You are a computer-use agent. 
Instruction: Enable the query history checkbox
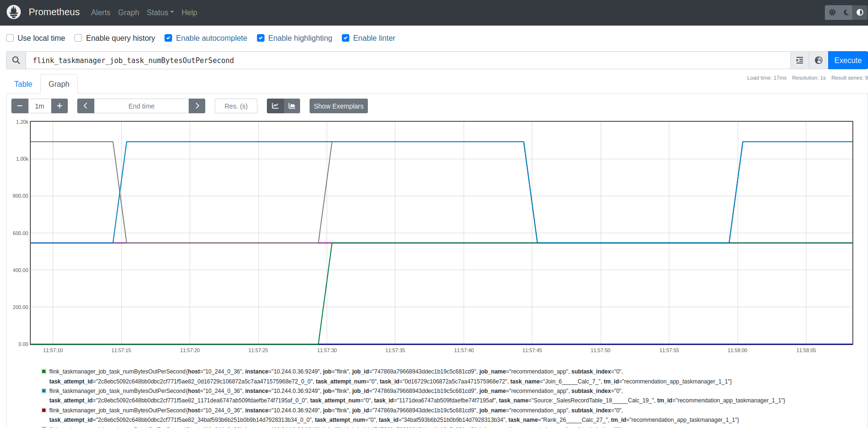(78, 38)
